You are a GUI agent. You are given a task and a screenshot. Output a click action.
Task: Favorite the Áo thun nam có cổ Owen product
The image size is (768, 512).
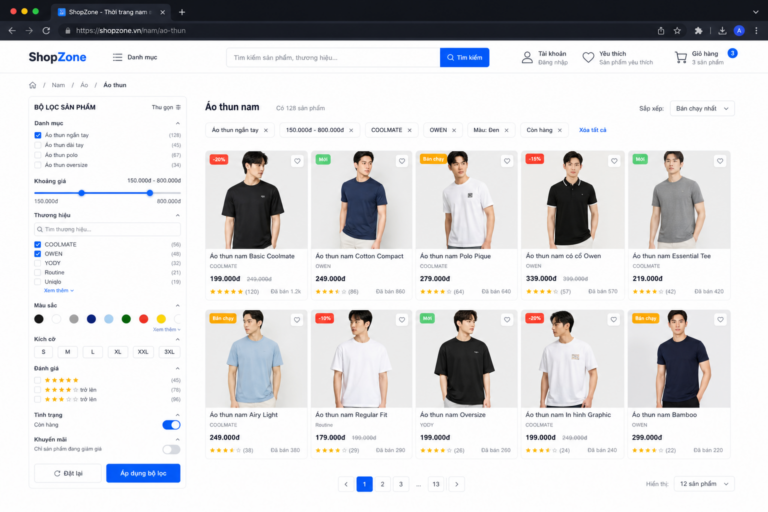614,161
